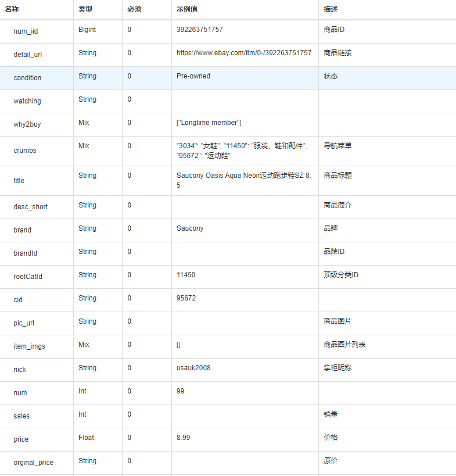
Task: Click the sales field name
Action: (21, 416)
